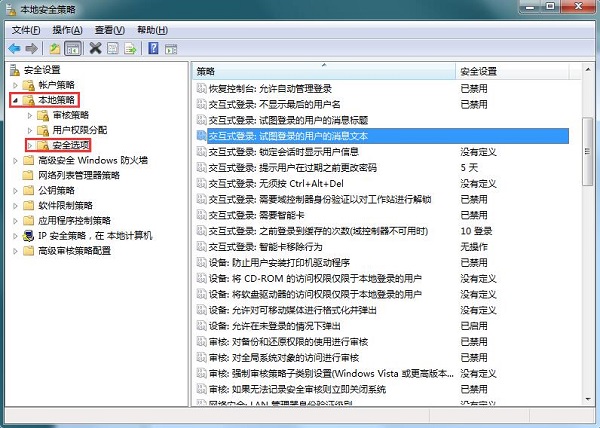Collapse the 本地策略 tree node

15,101
